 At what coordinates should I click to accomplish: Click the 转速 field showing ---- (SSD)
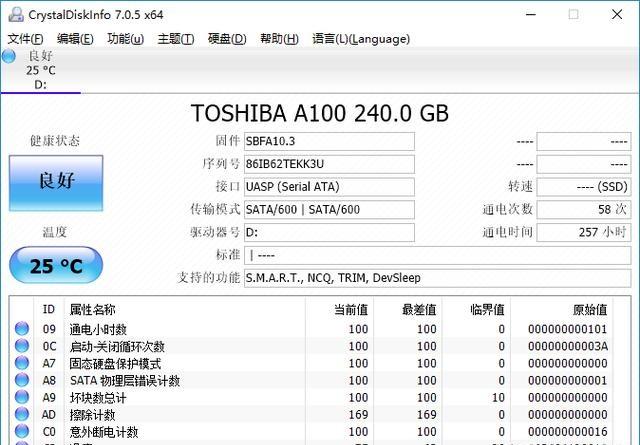[x=584, y=187]
